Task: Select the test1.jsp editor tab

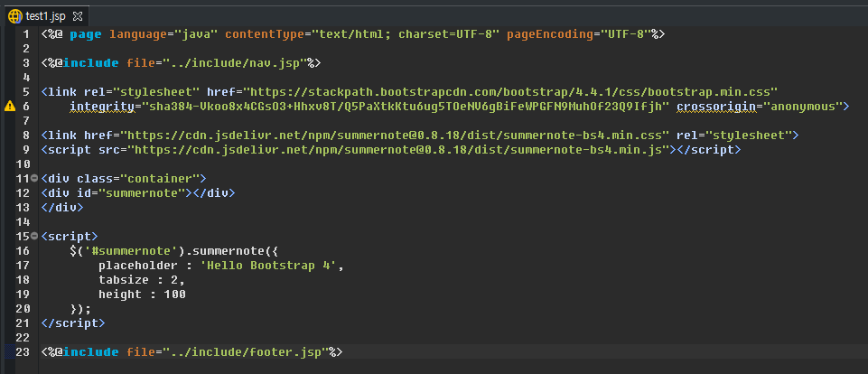Action: pyautogui.click(x=45, y=16)
